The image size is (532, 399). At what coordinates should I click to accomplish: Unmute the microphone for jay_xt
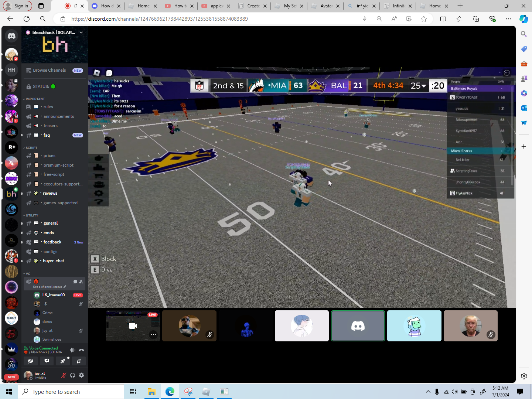pos(64,375)
